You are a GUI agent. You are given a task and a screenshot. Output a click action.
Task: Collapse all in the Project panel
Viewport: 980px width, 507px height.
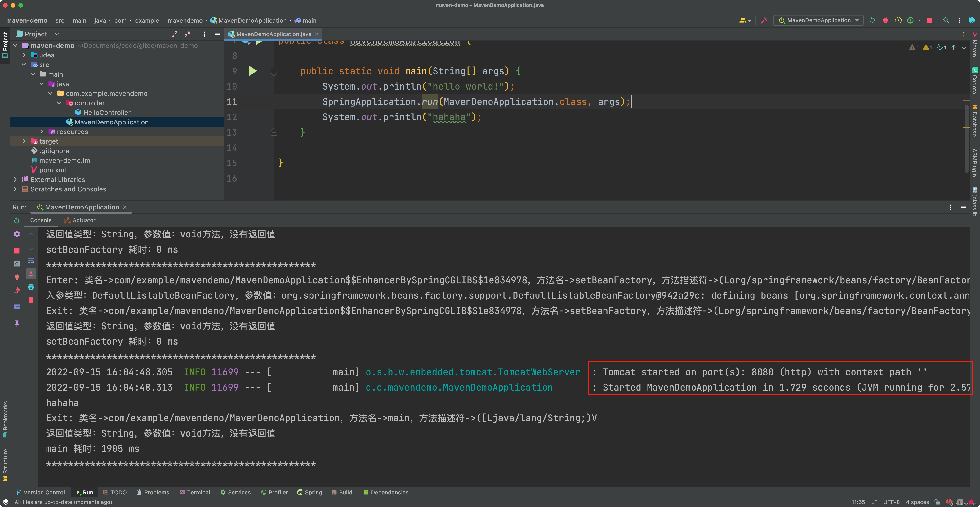(x=188, y=34)
